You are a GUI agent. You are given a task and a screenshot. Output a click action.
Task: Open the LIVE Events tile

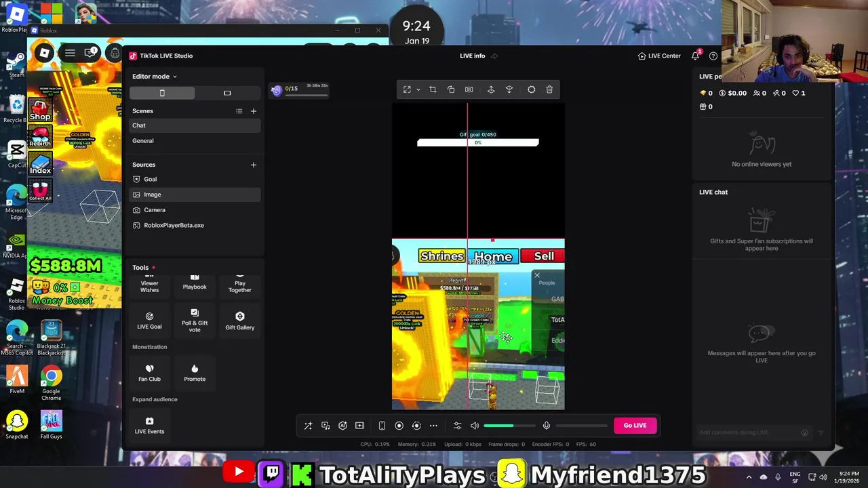pyautogui.click(x=149, y=425)
